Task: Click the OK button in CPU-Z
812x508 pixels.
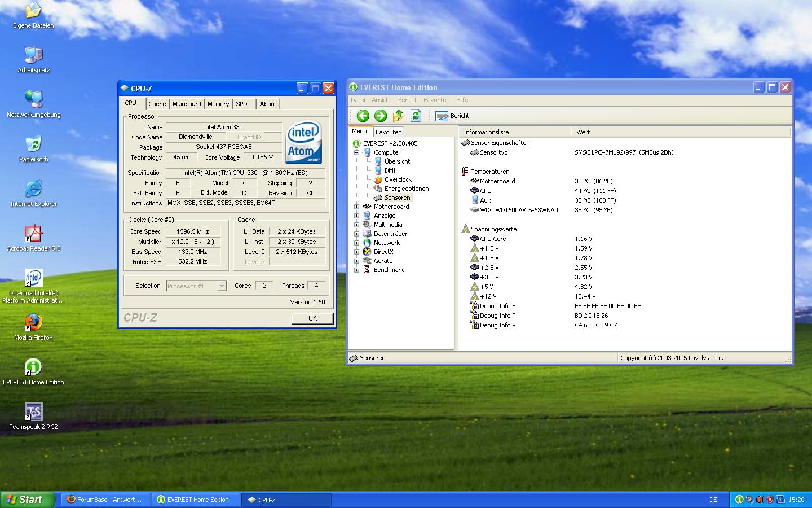Action: 312,318
